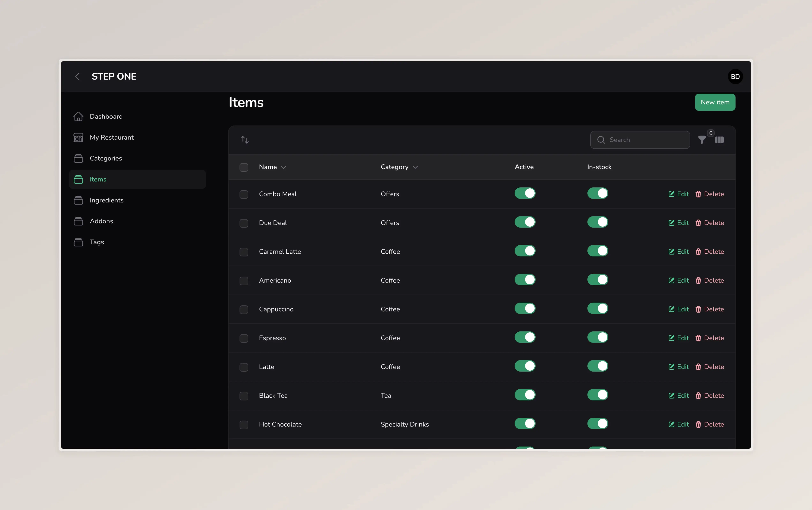Click the Categories sidebar icon
The image size is (812, 510).
coord(78,158)
